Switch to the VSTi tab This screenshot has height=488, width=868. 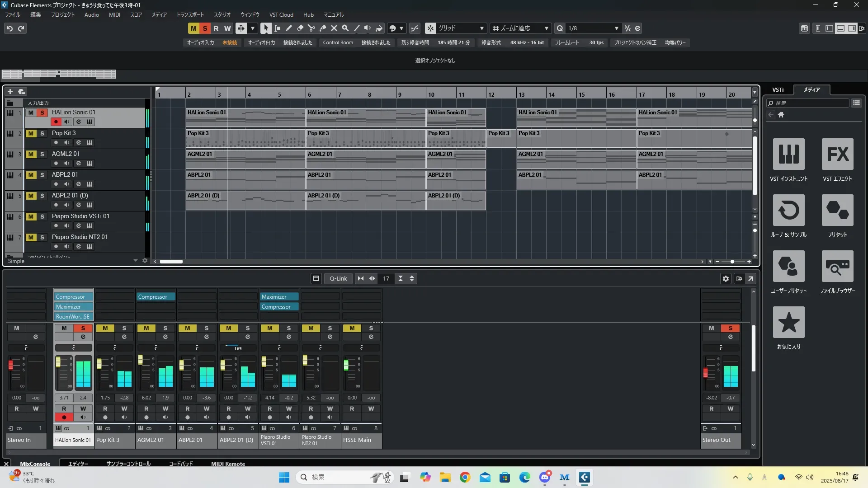[x=778, y=89]
